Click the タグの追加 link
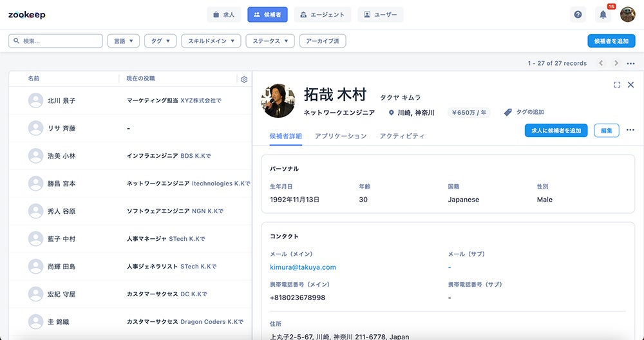 coord(530,113)
